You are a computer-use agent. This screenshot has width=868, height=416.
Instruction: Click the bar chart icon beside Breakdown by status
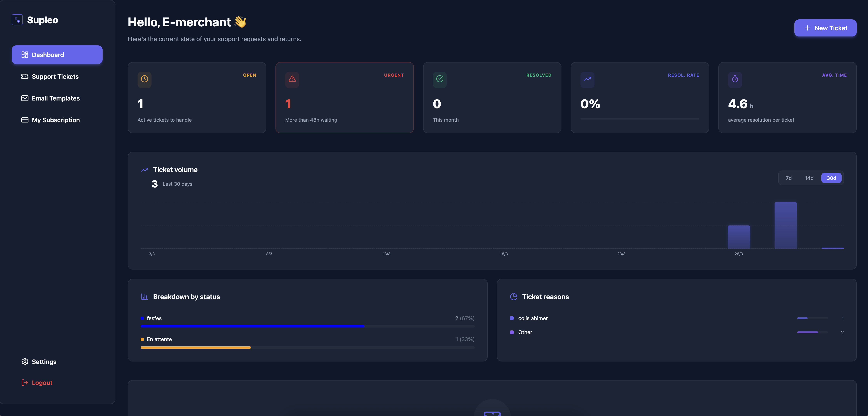tap(144, 296)
